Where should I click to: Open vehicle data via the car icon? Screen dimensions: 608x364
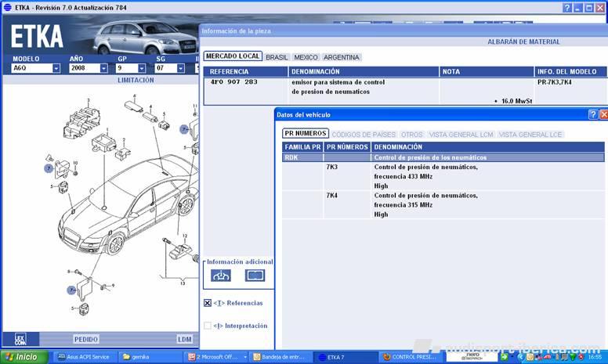(221, 276)
